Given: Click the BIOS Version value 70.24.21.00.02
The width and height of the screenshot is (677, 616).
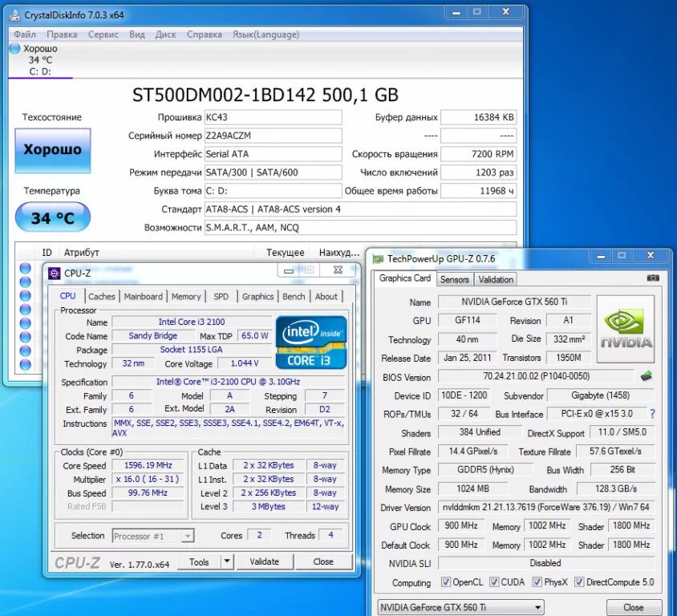Looking at the screenshot, I should [x=536, y=376].
